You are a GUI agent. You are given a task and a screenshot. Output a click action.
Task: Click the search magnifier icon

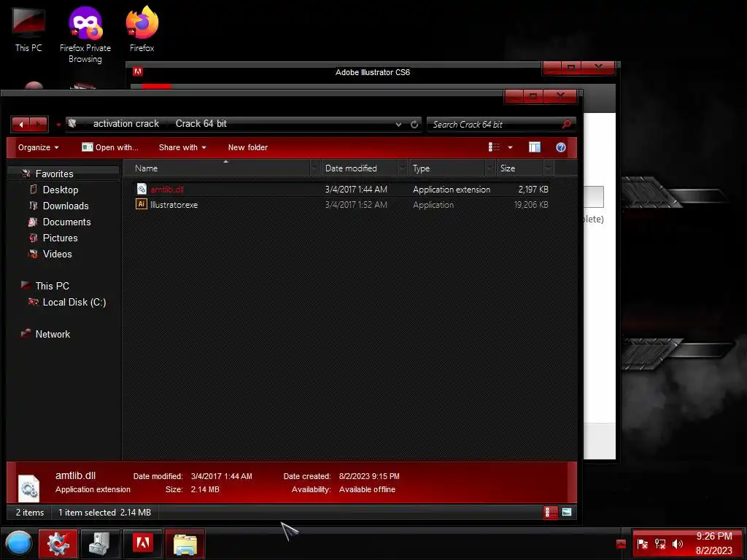(x=567, y=124)
